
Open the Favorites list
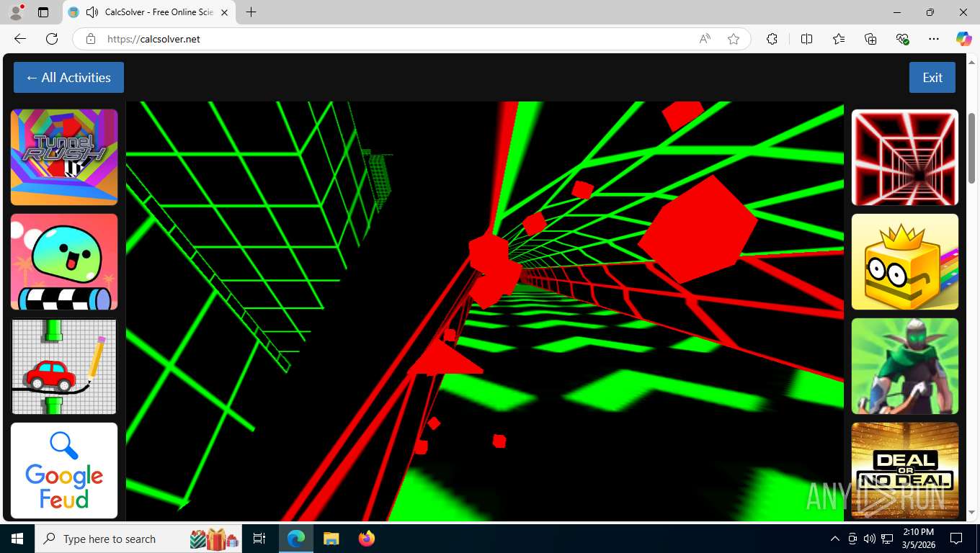(x=839, y=39)
